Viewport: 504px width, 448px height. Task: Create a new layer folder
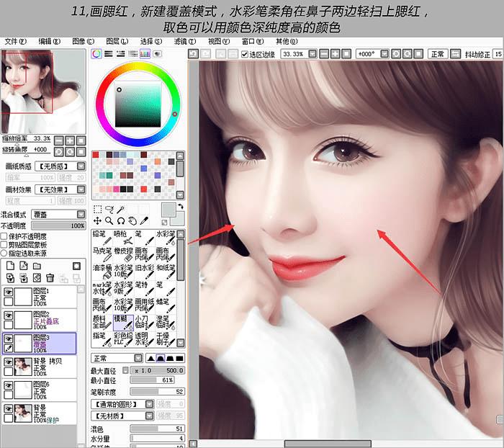pos(37,266)
